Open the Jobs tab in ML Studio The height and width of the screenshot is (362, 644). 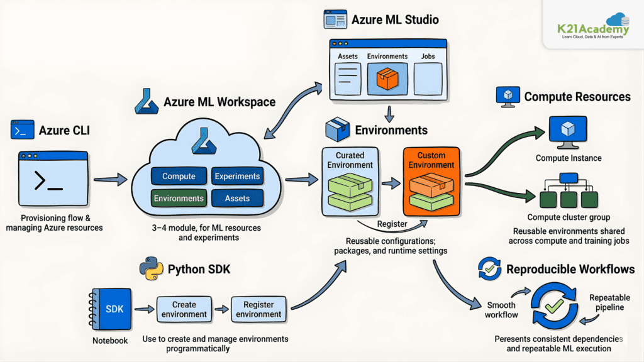[x=428, y=56]
